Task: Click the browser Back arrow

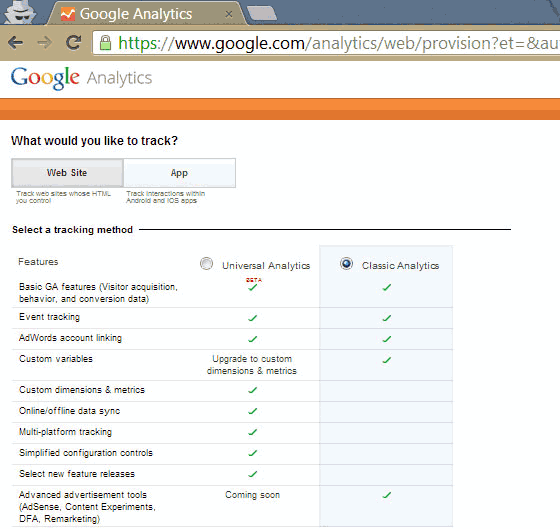Action: [15, 43]
